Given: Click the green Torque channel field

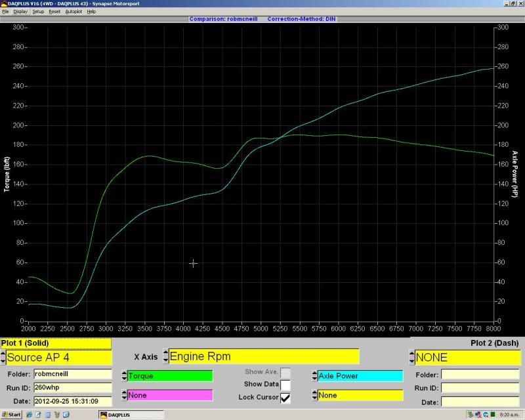Looking at the screenshot, I should pyautogui.click(x=169, y=376).
